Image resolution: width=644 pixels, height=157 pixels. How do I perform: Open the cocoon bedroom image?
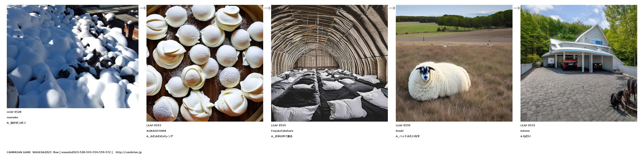point(329,63)
